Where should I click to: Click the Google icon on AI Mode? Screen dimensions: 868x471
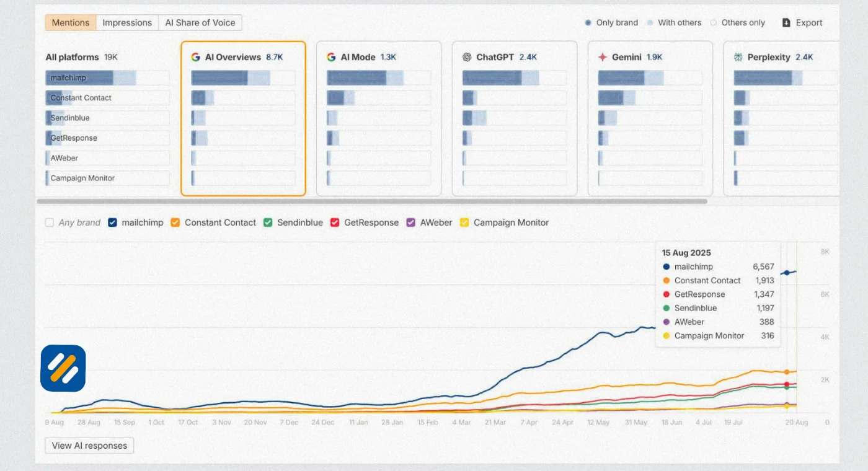click(x=332, y=57)
